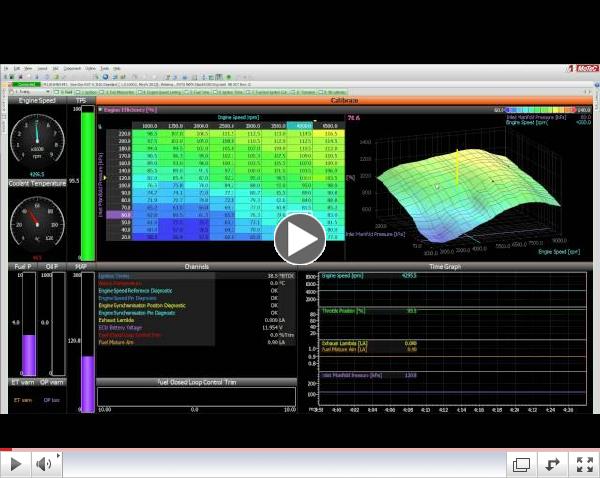The width and height of the screenshot is (600, 478).
Task: Open the pop-out window icon
Action: (521, 463)
